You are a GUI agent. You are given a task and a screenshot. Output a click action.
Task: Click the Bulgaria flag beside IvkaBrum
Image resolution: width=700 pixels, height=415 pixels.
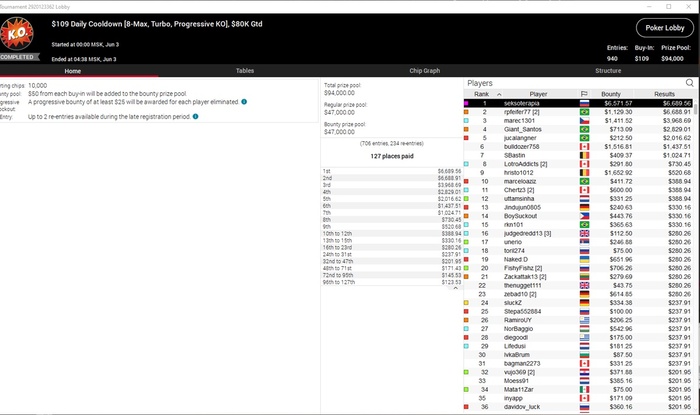[584, 355]
